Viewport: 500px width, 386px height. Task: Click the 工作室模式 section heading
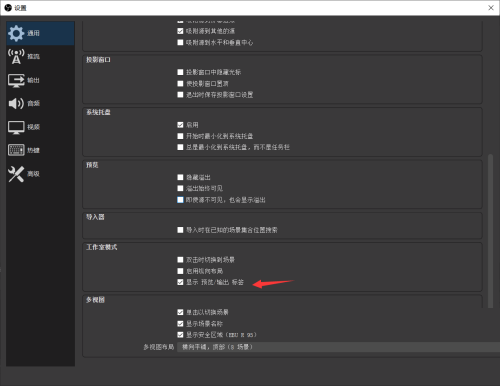pyautogui.click(x=102, y=247)
